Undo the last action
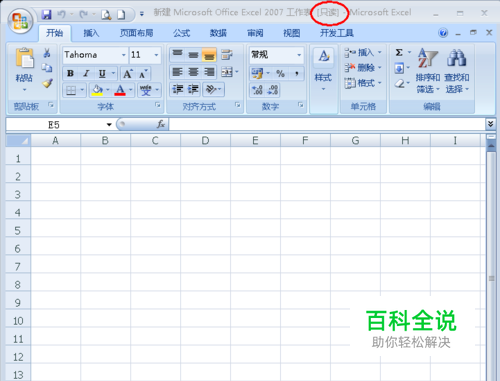 click(x=61, y=14)
